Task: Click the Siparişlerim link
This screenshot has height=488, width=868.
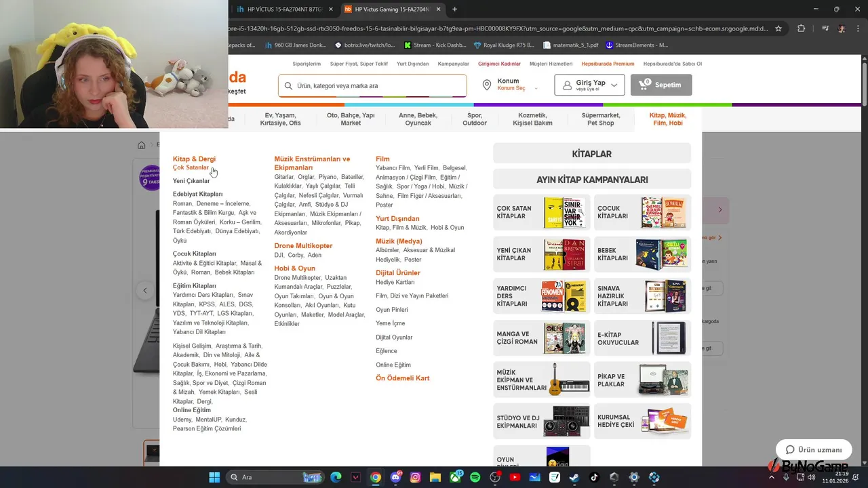Action: point(307,64)
